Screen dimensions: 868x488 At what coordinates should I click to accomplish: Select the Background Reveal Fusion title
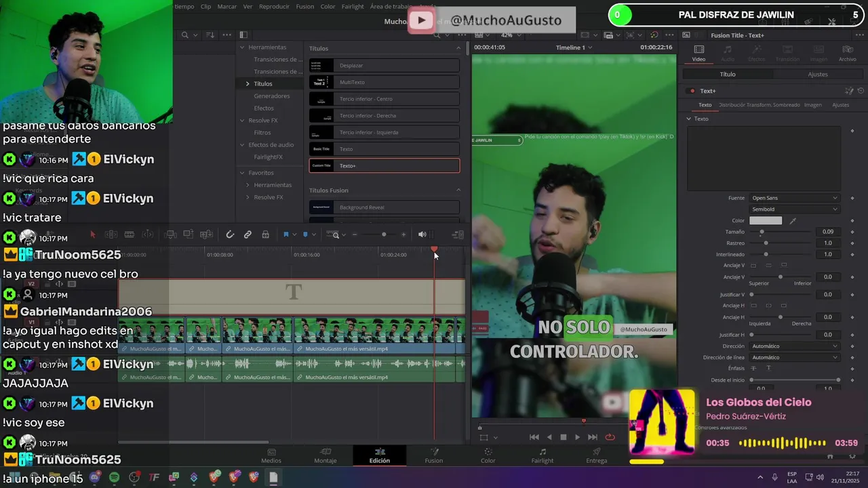click(384, 207)
